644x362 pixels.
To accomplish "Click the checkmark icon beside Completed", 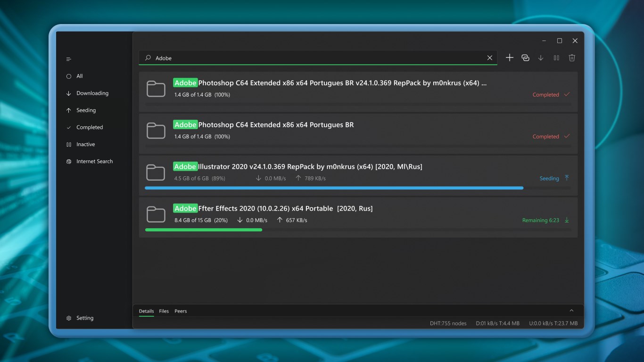I will (69, 127).
